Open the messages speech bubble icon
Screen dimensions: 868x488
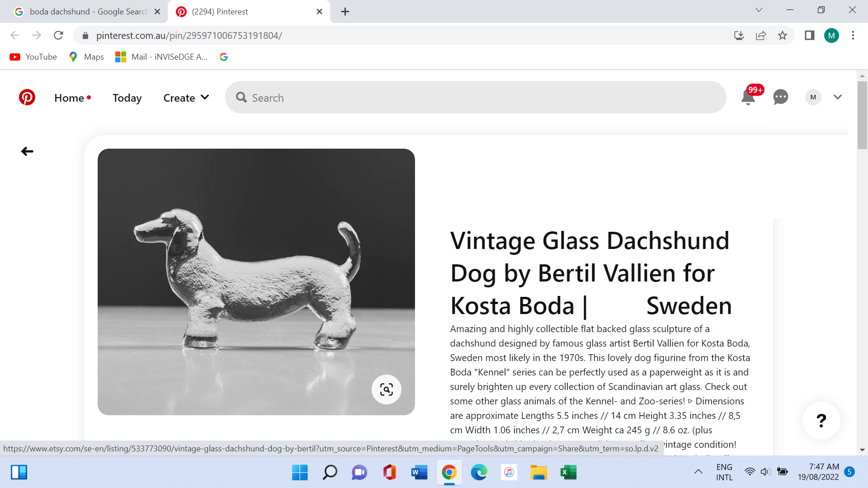781,97
